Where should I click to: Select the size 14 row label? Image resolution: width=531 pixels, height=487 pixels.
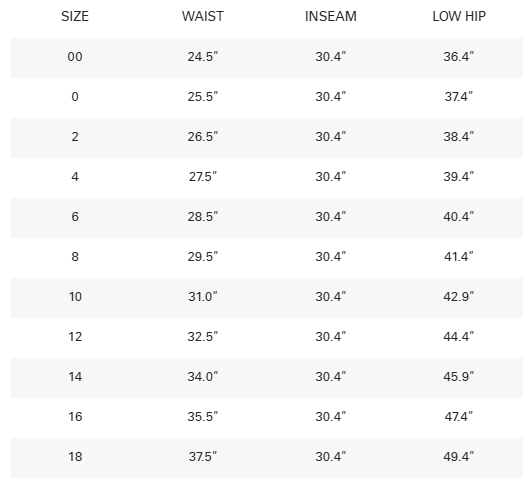[75, 376]
